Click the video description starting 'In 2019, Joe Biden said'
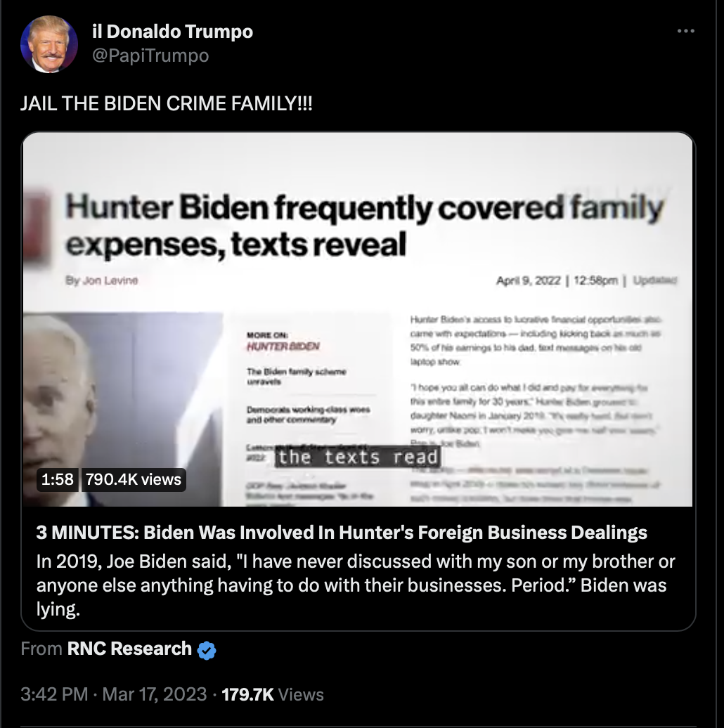 tap(356, 585)
